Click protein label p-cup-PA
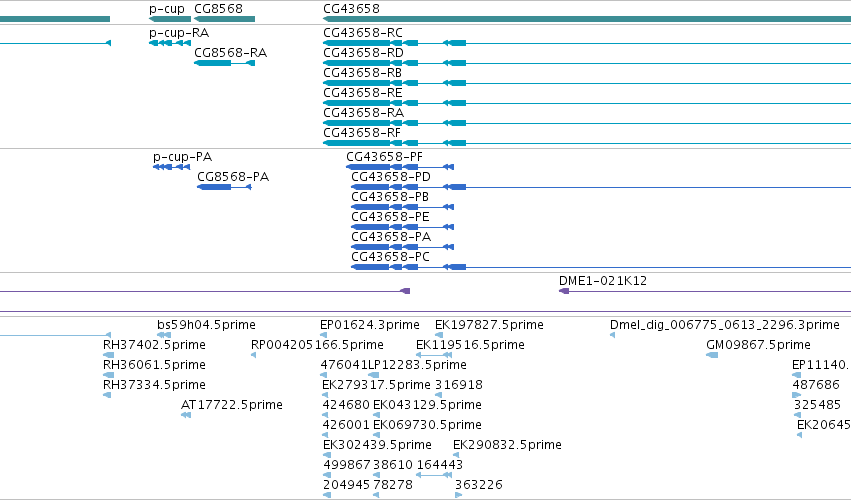851x500 pixels. [182, 157]
